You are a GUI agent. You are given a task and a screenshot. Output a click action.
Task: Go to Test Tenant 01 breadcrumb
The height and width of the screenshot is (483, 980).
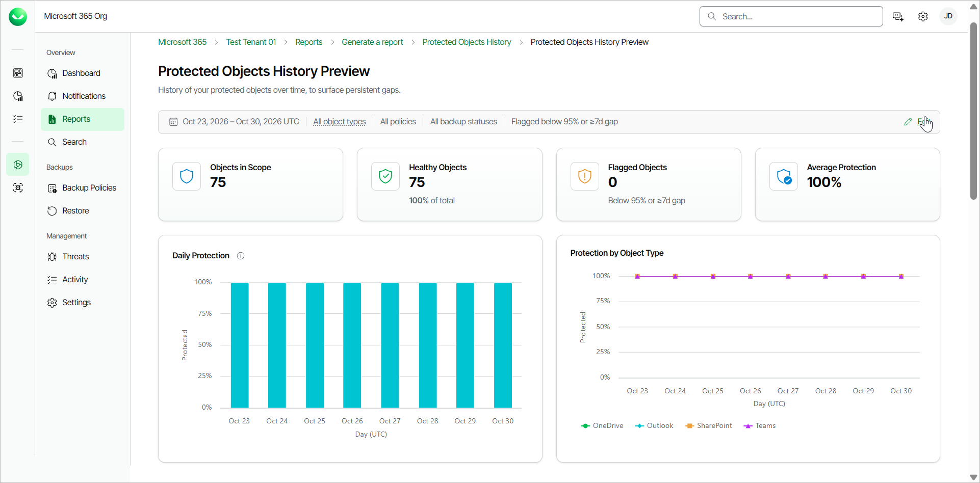[x=251, y=42]
